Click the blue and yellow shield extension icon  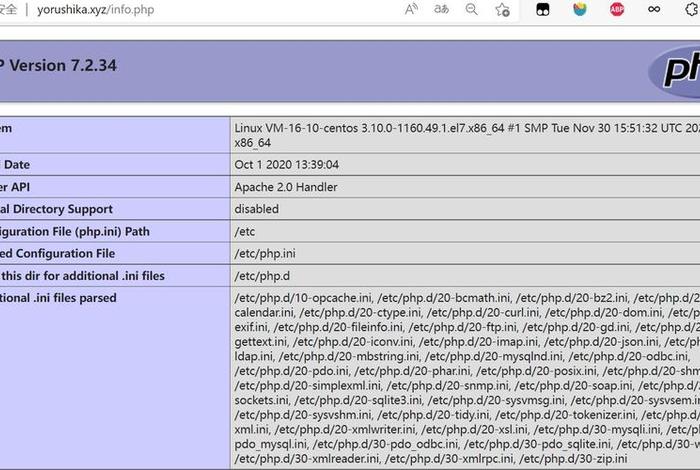click(579, 9)
